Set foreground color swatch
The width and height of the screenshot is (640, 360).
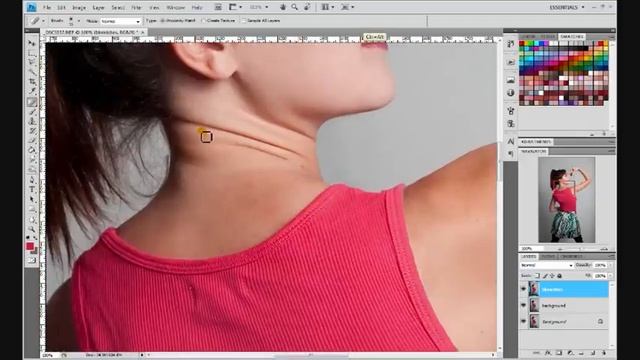[30, 246]
